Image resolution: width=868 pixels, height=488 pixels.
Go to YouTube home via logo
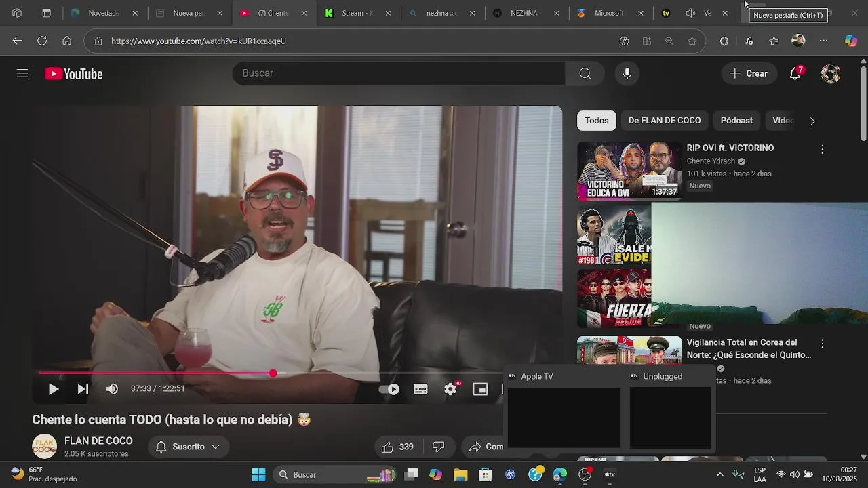click(x=74, y=74)
